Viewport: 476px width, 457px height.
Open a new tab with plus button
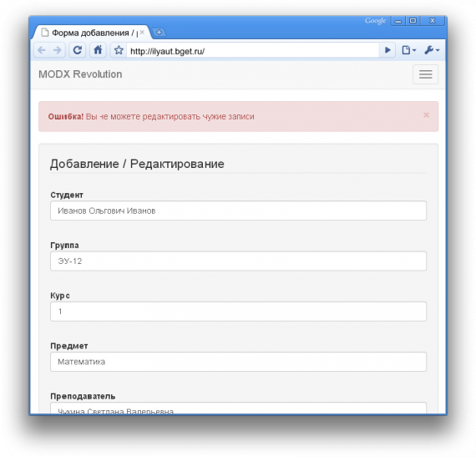[159, 33]
